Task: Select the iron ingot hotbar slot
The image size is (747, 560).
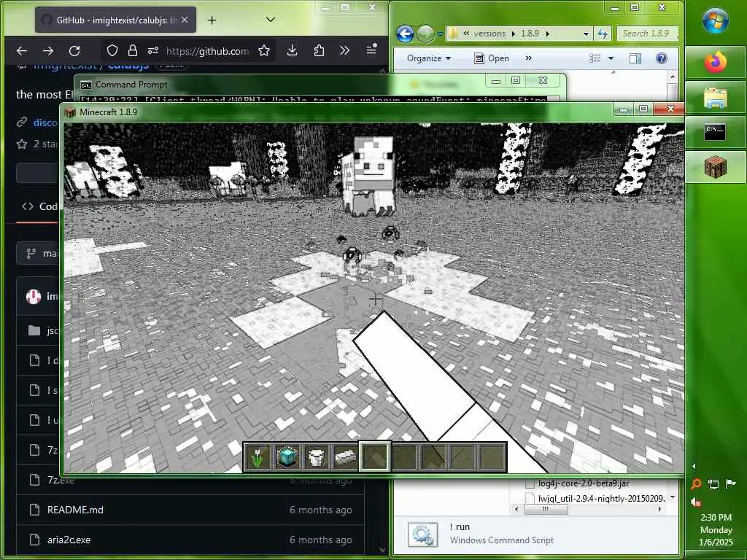Action: [x=345, y=457]
